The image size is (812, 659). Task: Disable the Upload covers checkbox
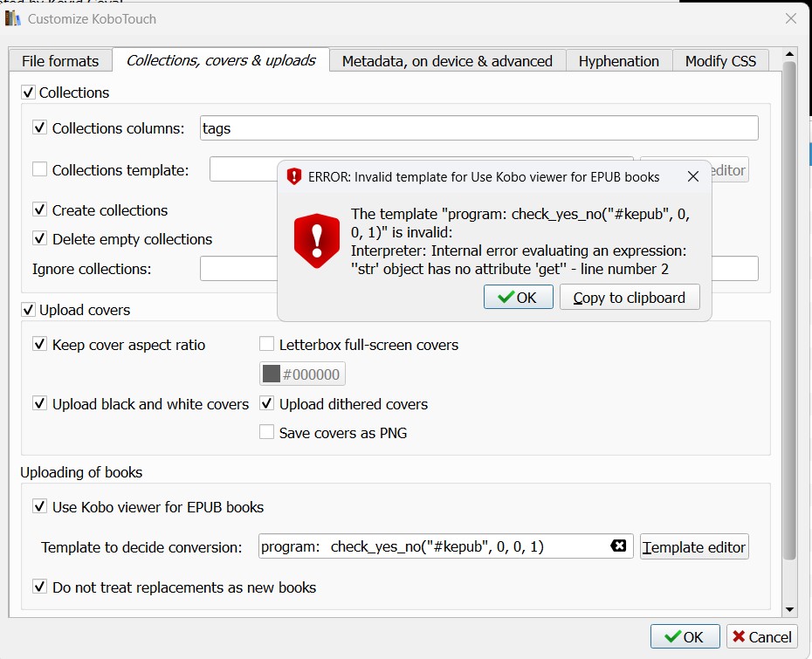pos(29,310)
